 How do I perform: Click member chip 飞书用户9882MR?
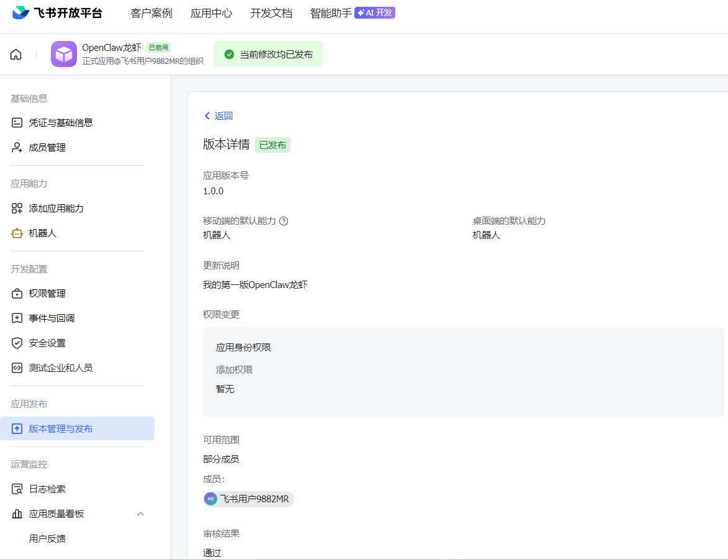(x=248, y=499)
